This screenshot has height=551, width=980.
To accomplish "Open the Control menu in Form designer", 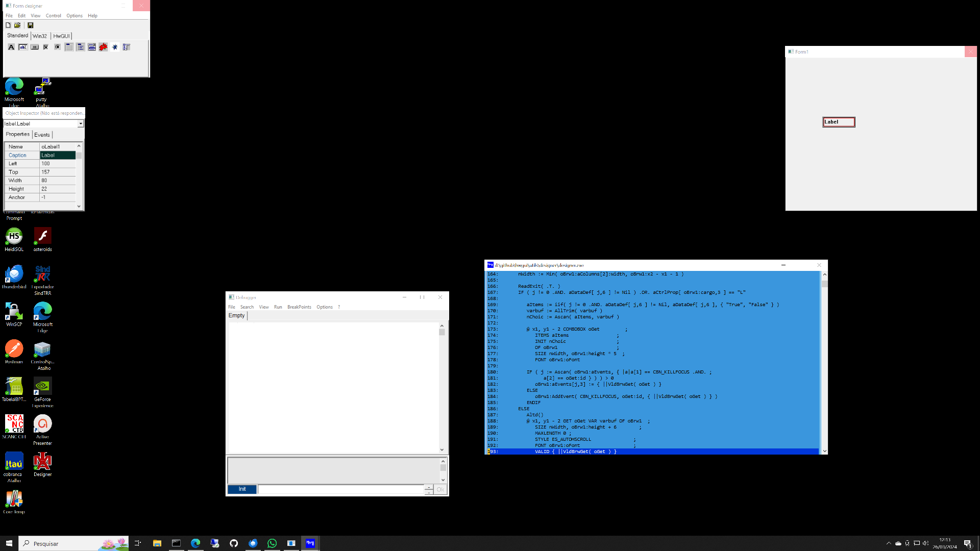I will (x=53, y=16).
